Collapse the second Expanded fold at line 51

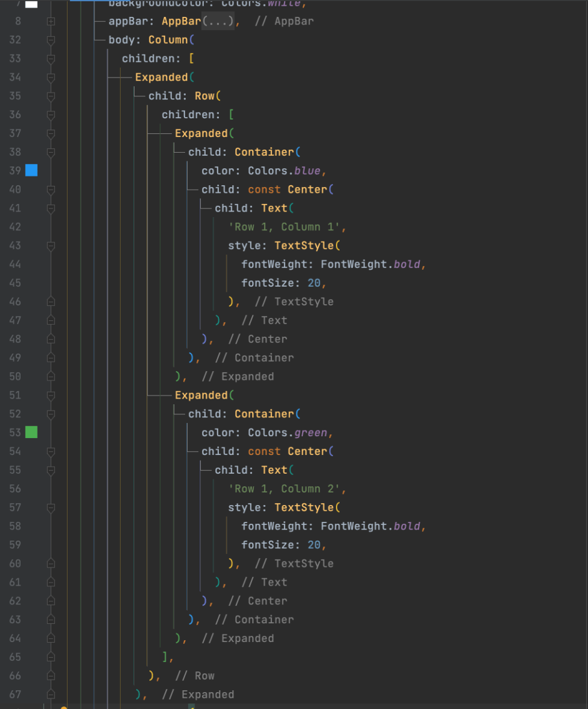coord(51,395)
